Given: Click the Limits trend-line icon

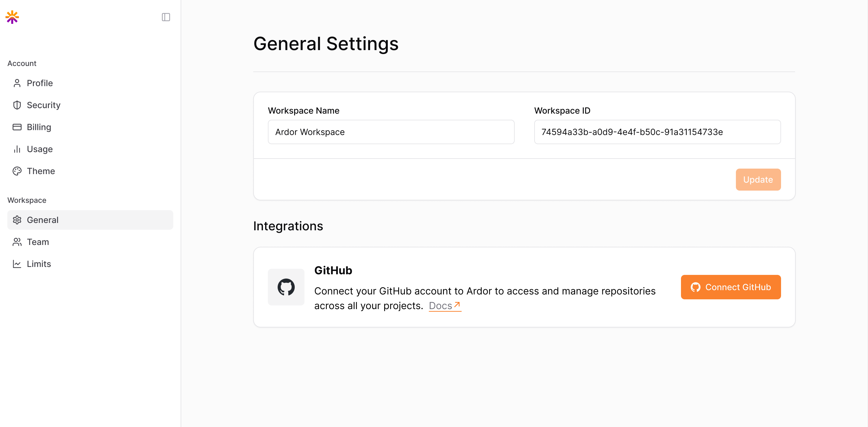Looking at the screenshot, I should (x=17, y=264).
